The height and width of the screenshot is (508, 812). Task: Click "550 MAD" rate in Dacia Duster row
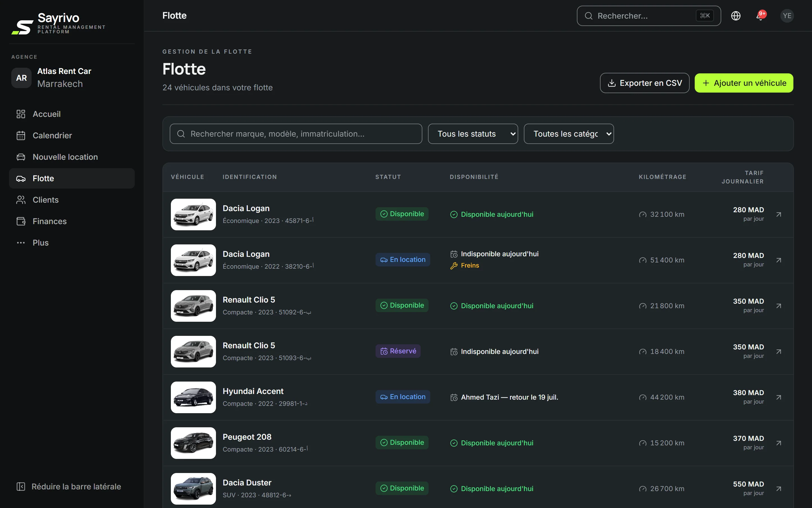(748, 484)
